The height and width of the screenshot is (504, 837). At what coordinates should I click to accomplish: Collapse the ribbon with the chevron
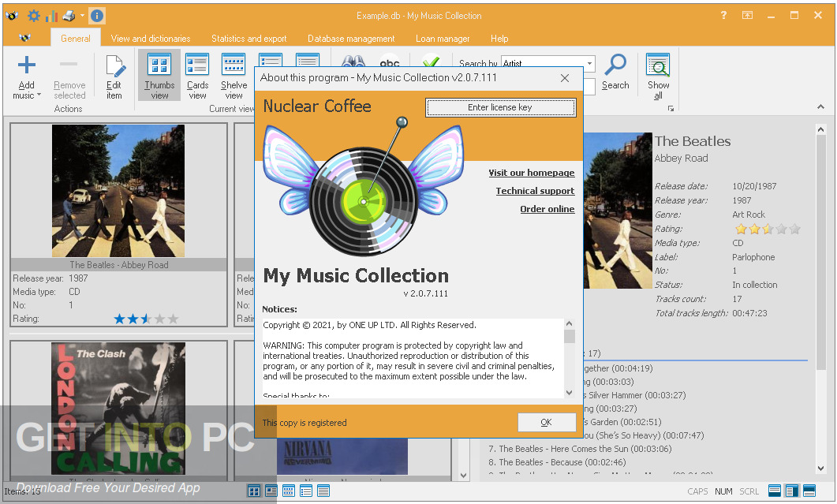click(820, 107)
